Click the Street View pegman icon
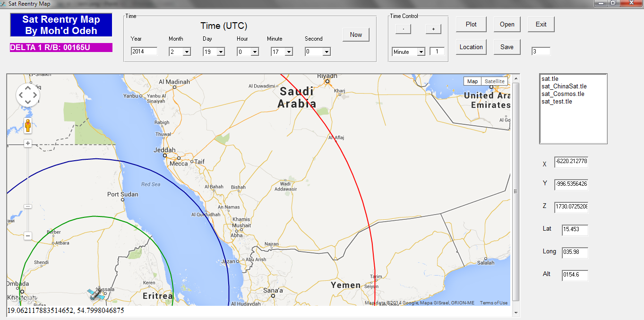Image resolution: width=644 pixels, height=320 pixels. pyautogui.click(x=28, y=126)
